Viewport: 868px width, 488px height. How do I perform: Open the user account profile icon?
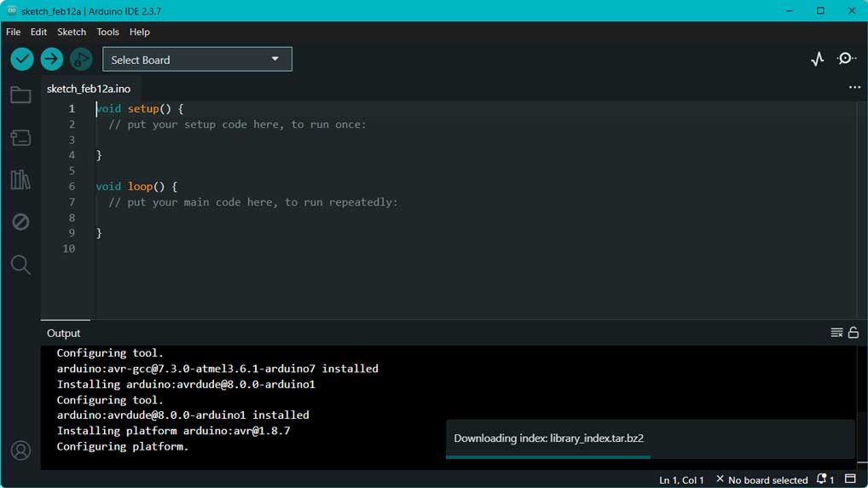pos(21,450)
